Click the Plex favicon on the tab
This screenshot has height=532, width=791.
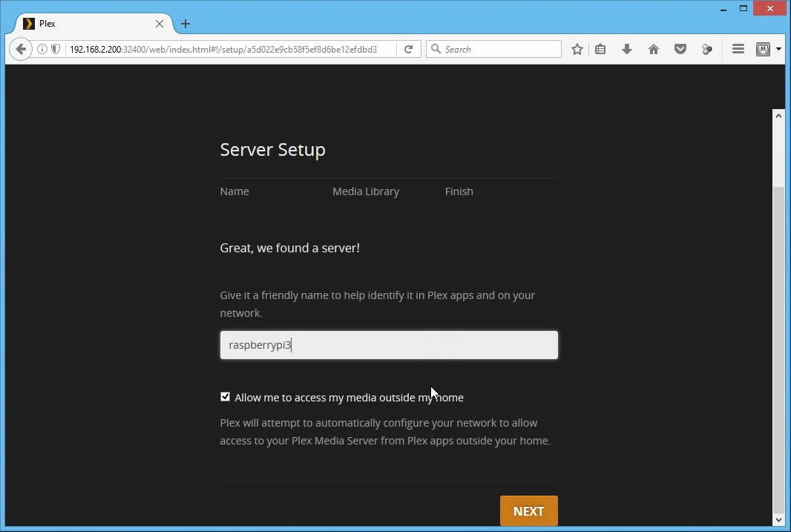click(29, 24)
